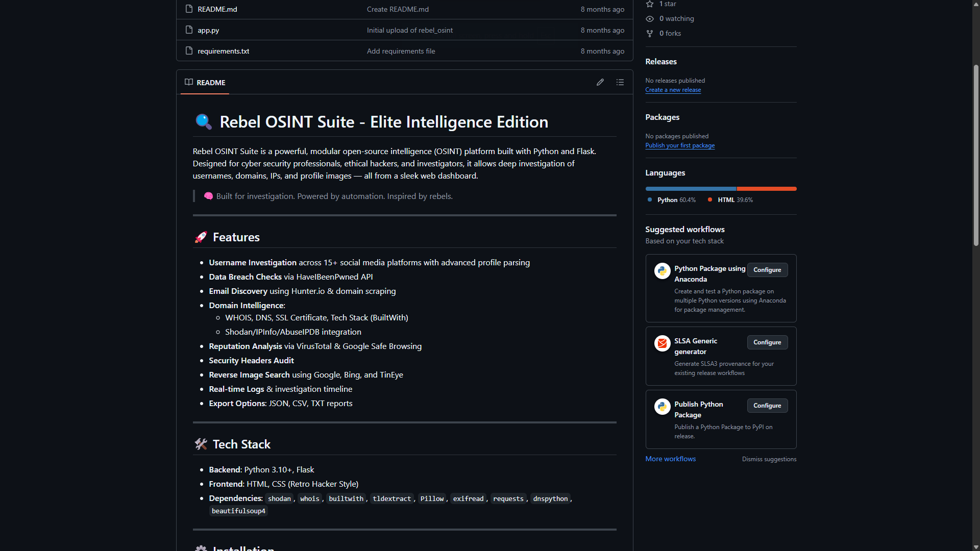Screen dimensions: 980x551
Task: Configure Python Package using Anaconda workflow
Action: [767, 270]
